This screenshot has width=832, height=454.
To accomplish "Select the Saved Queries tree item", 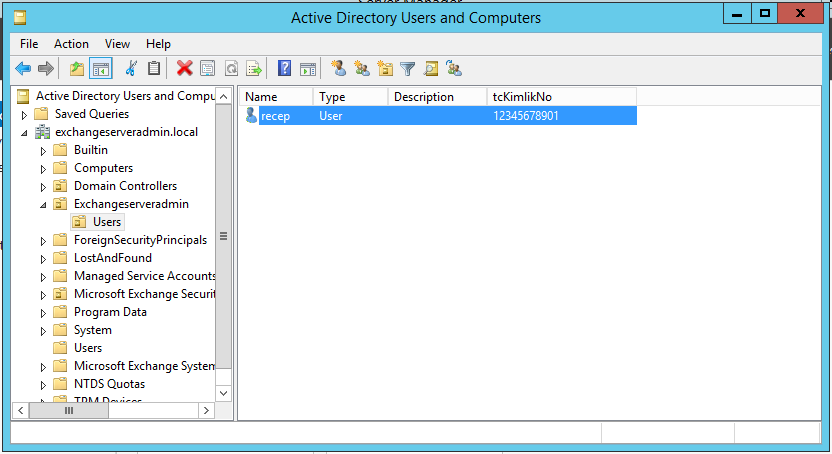I will (92, 114).
